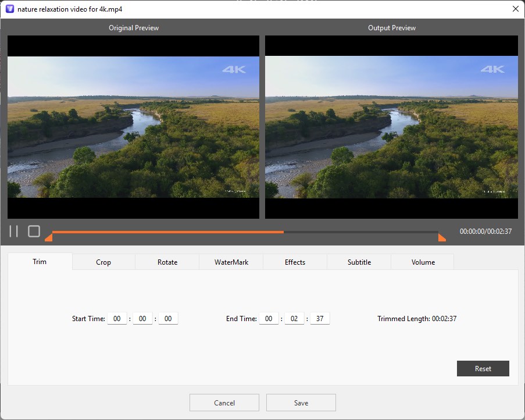
Task: Click the left trim handle on the timeline
Action: tap(49, 237)
